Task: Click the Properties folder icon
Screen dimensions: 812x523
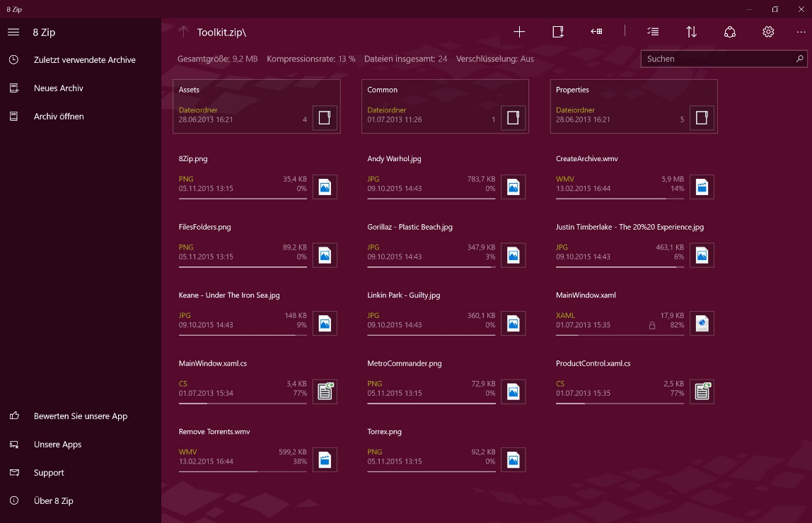Action: [x=702, y=118]
